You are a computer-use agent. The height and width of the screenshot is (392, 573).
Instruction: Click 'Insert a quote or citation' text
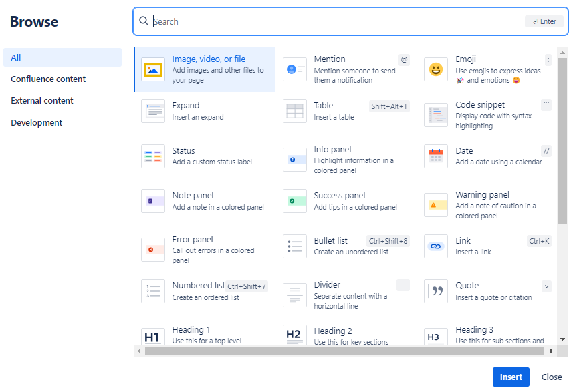point(493,297)
